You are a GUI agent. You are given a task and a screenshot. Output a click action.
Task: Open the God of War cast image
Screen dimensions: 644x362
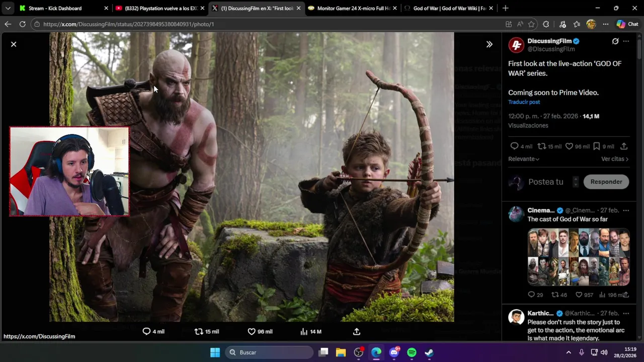(579, 257)
